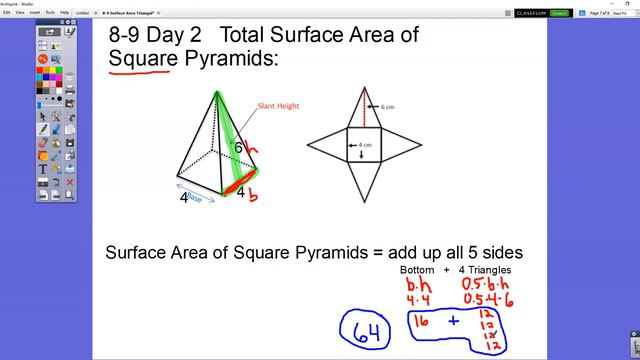Open the page browser stack icon
Viewport: 640px width, 360px height.
point(70,77)
